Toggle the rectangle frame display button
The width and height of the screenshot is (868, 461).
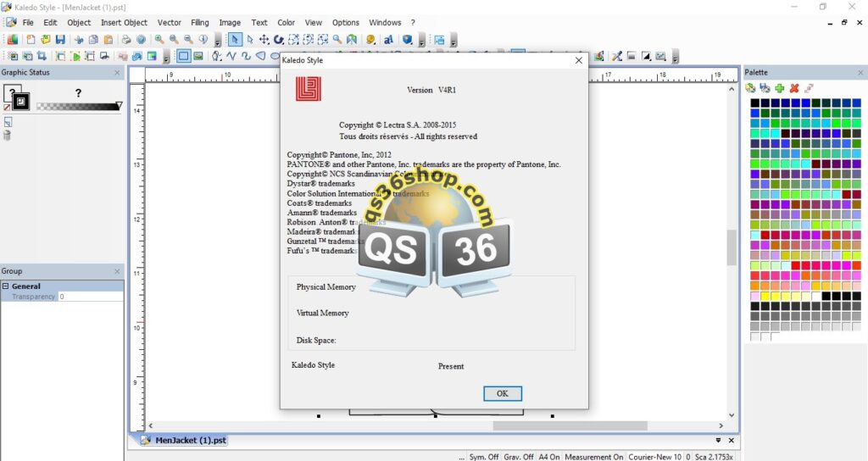point(183,57)
